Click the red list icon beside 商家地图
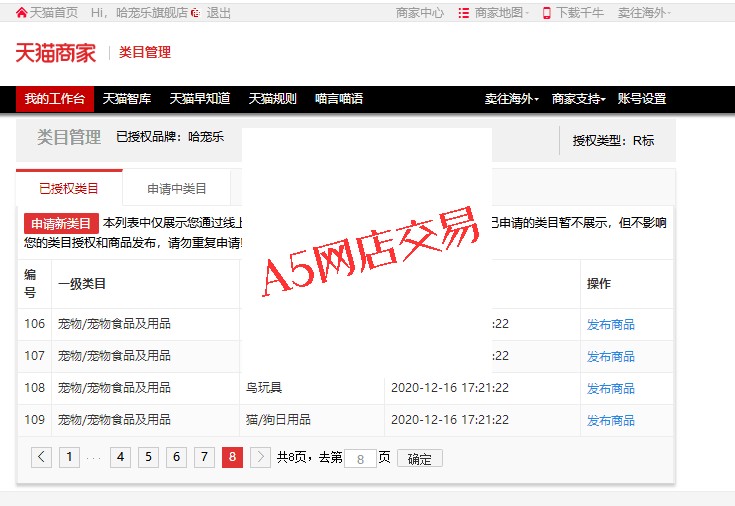Image resolution: width=735 pixels, height=506 pixels. click(464, 13)
